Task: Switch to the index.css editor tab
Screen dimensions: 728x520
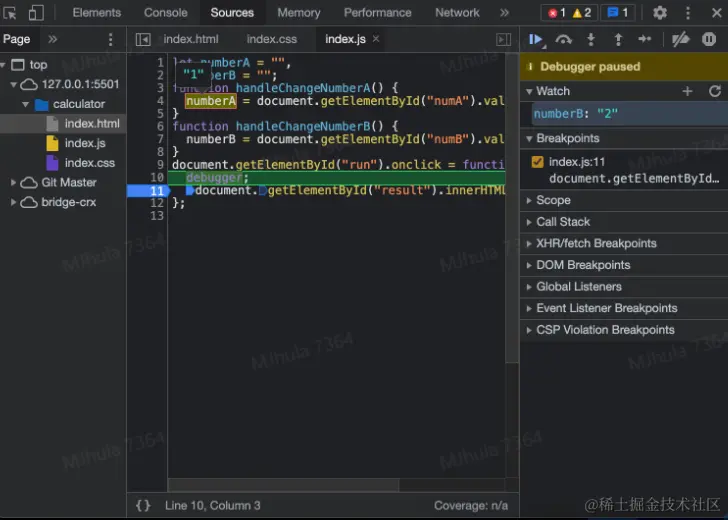Action: click(x=272, y=39)
